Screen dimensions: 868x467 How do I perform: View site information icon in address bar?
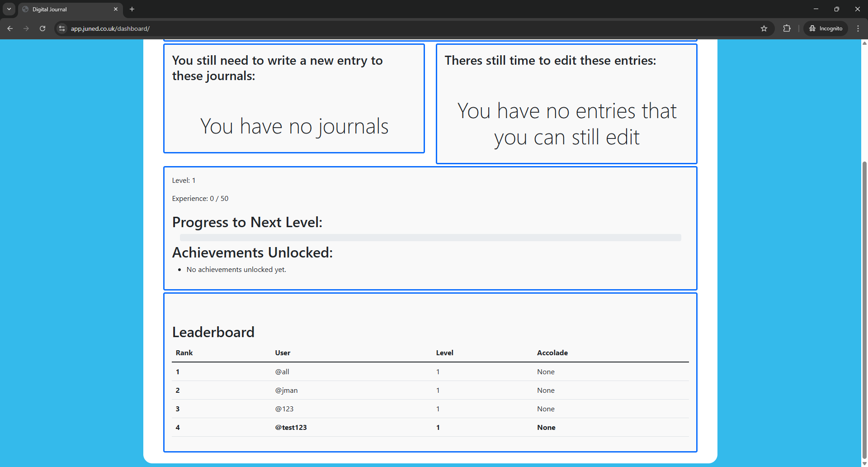(62, 29)
